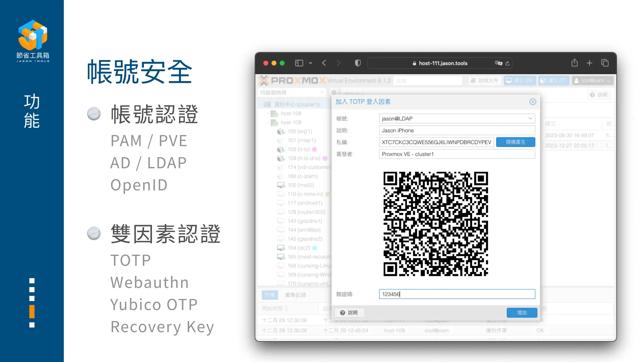This screenshot has height=362, width=644.
Task: Click the 私鑰 secret key field
Action: point(436,142)
